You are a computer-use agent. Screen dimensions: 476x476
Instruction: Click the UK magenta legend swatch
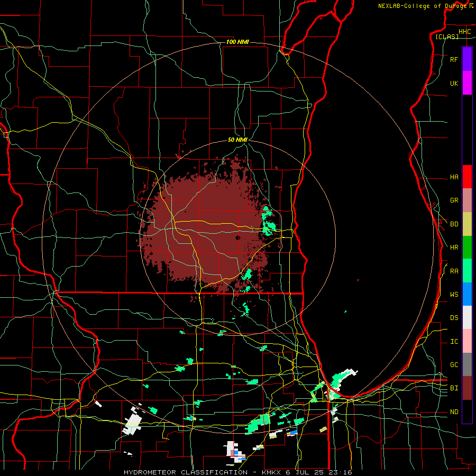pyautogui.click(x=467, y=83)
